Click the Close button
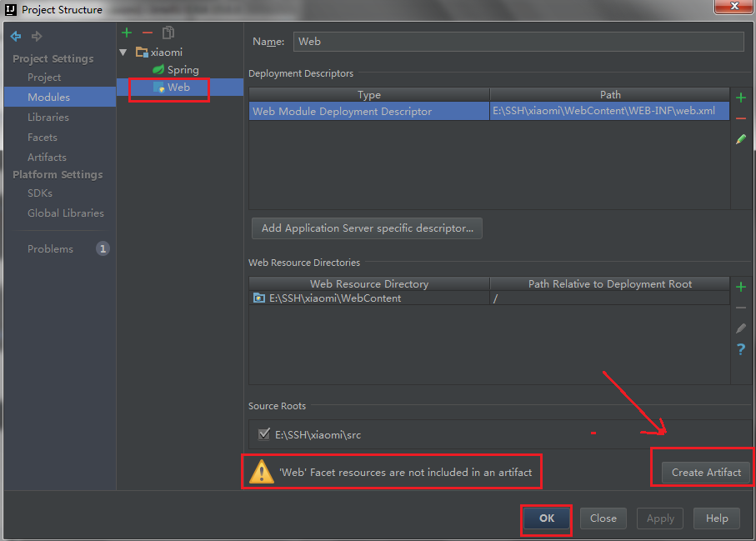Viewport: 756px width, 541px height. point(603,518)
